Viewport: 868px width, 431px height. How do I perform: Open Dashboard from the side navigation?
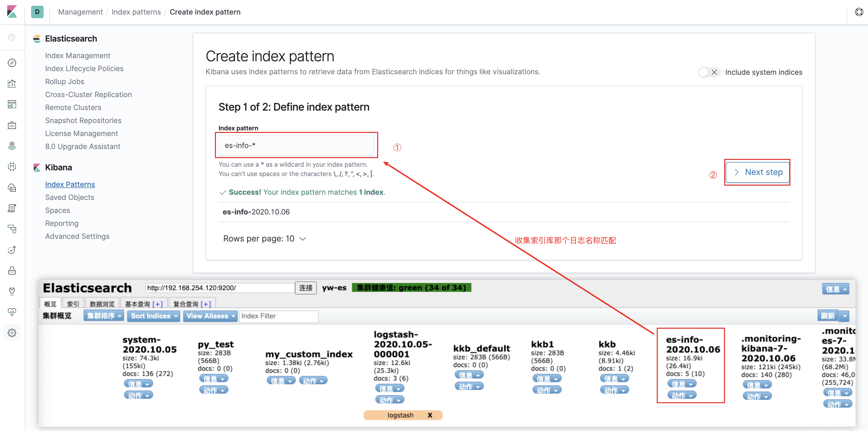12,104
